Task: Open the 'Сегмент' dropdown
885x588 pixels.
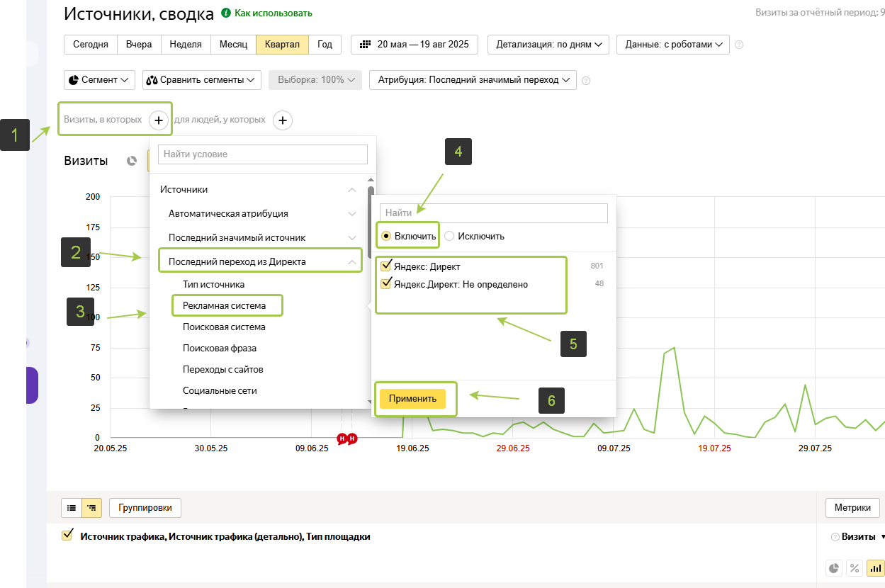Action: (x=99, y=80)
